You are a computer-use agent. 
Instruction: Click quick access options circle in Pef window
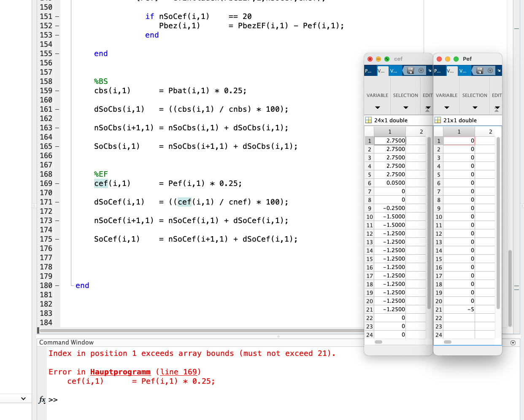tap(490, 70)
